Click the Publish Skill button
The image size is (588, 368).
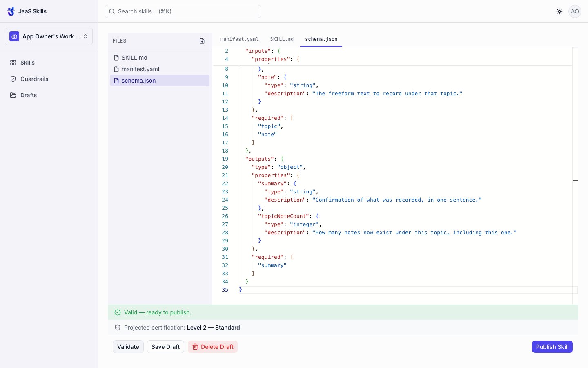click(552, 347)
